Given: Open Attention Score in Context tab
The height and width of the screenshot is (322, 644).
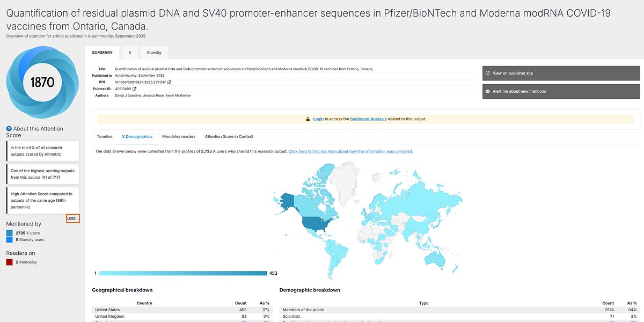Looking at the screenshot, I should (x=229, y=137).
